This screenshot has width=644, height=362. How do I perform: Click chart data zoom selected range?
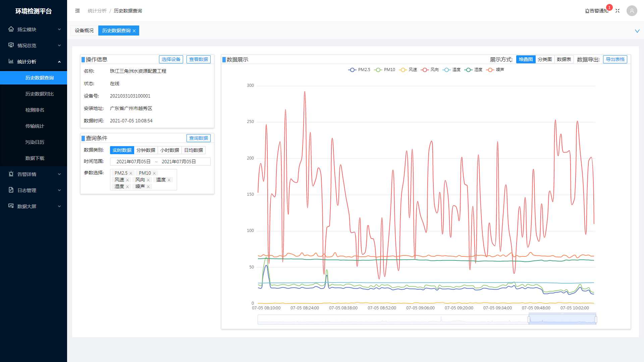(x=562, y=319)
